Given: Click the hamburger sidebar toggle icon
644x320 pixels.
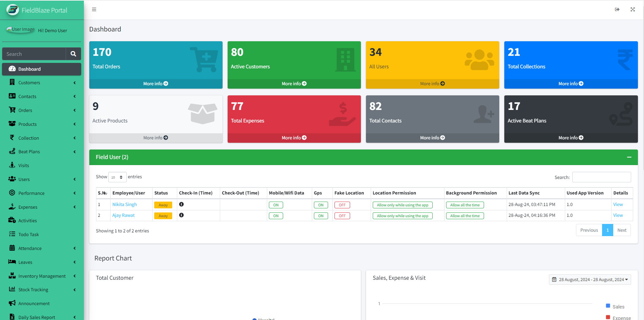Looking at the screenshot, I should [x=94, y=9].
